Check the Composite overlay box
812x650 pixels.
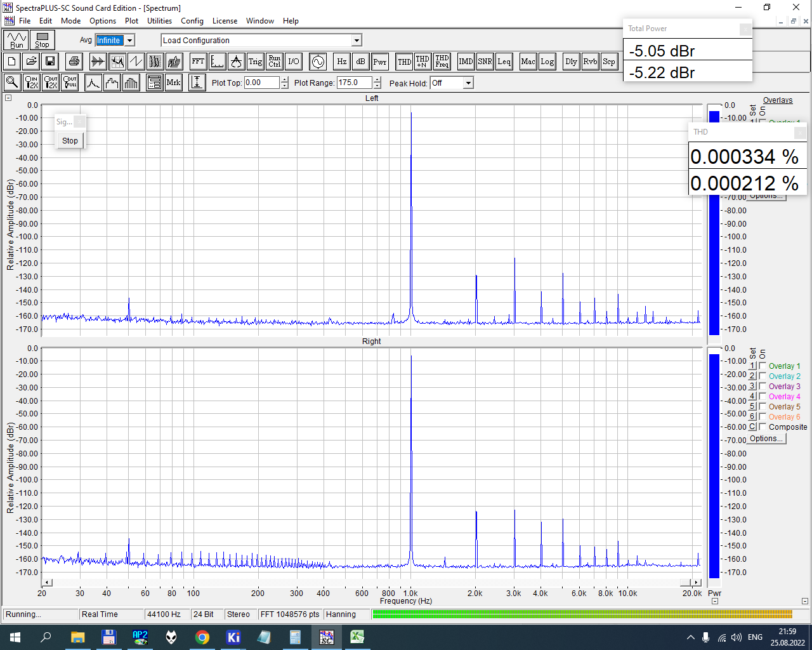763,427
